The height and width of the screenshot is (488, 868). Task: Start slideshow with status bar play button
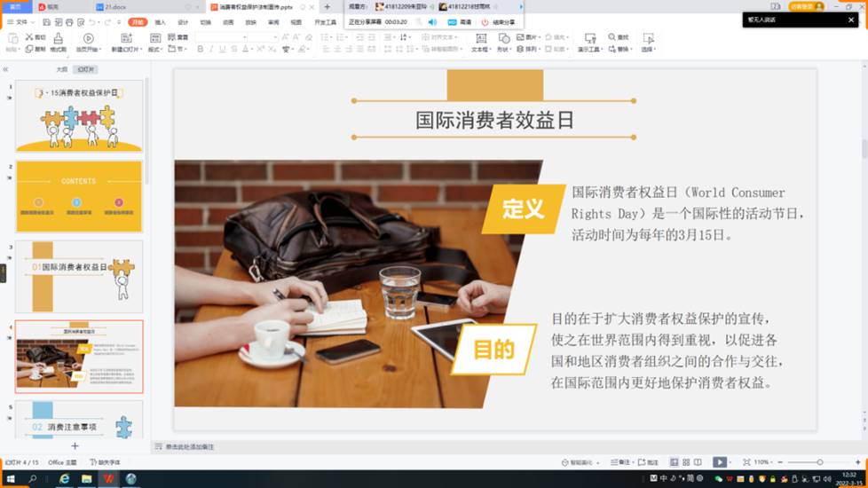[x=720, y=462]
